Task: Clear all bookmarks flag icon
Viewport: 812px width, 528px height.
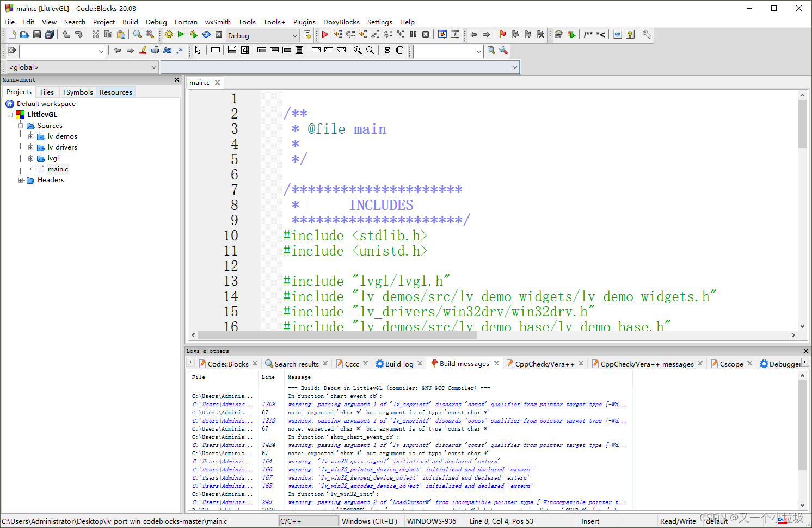Action: tap(540, 34)
